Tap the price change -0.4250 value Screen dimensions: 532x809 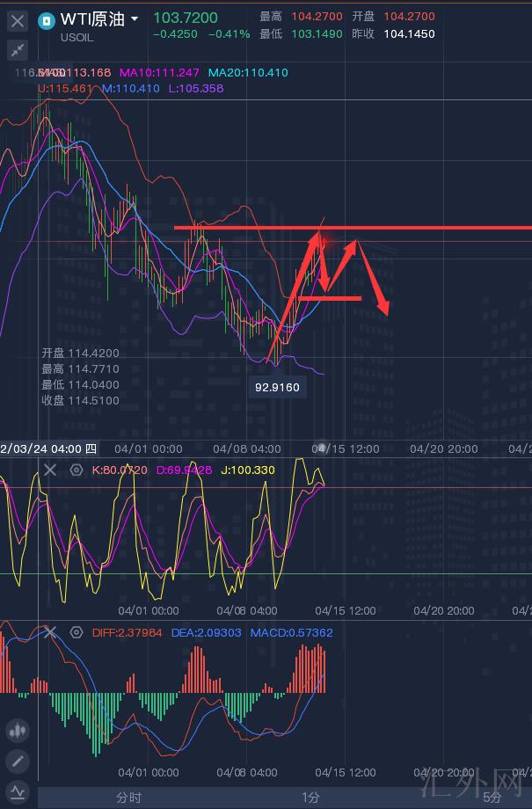pyautogui.click(x=176, y=34)
